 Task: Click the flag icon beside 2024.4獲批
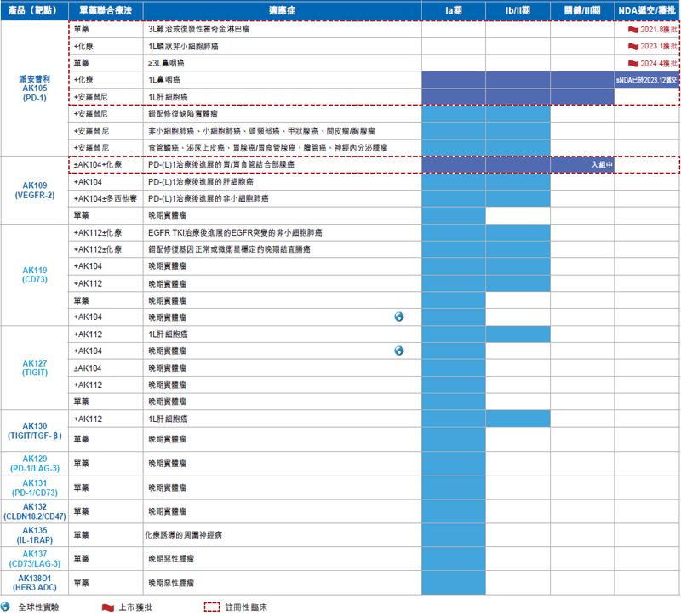point(632,63)
